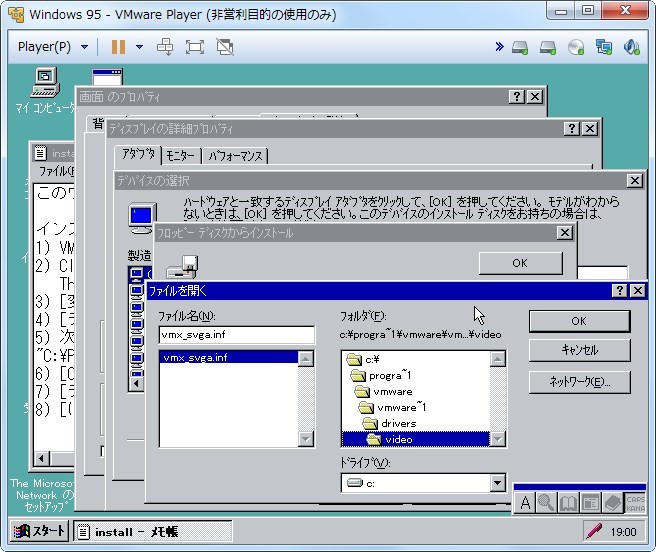Click the first hard disk device icon
The image size is (656, 552).
coord(520,47)
